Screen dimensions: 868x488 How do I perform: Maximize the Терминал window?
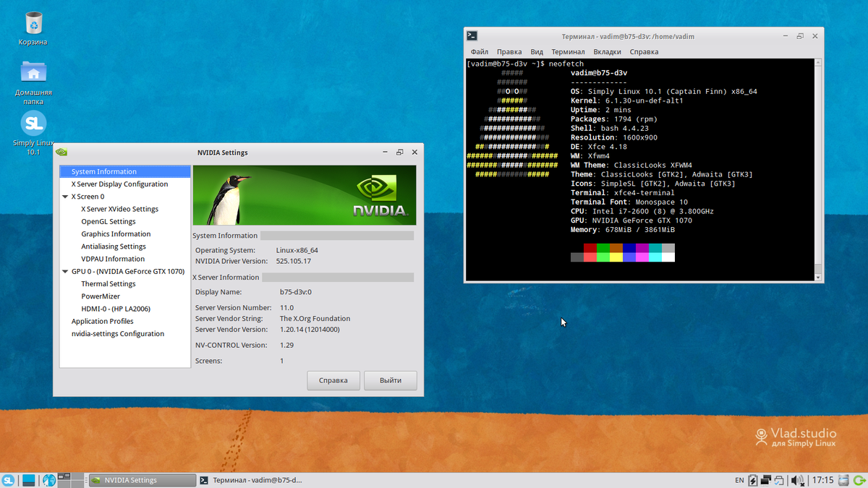pos(800,35)
